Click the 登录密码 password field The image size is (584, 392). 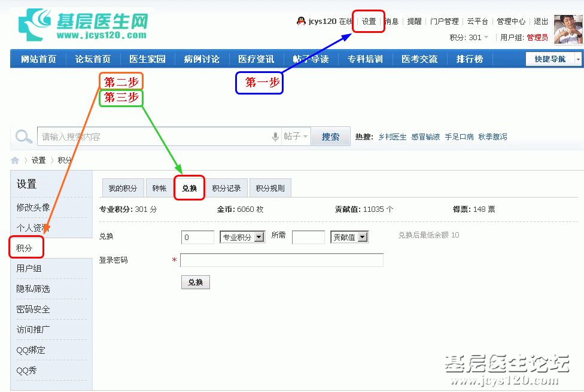tap(281, 260)
